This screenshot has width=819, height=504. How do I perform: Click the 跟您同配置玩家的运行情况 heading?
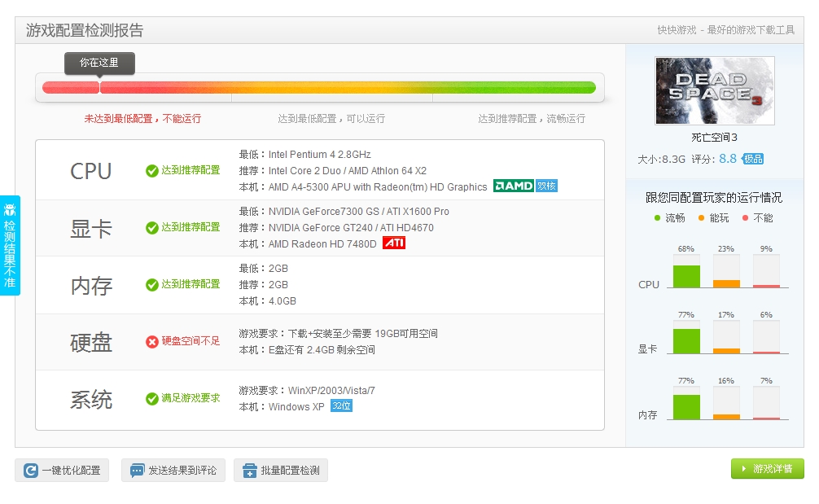point(713,197)
